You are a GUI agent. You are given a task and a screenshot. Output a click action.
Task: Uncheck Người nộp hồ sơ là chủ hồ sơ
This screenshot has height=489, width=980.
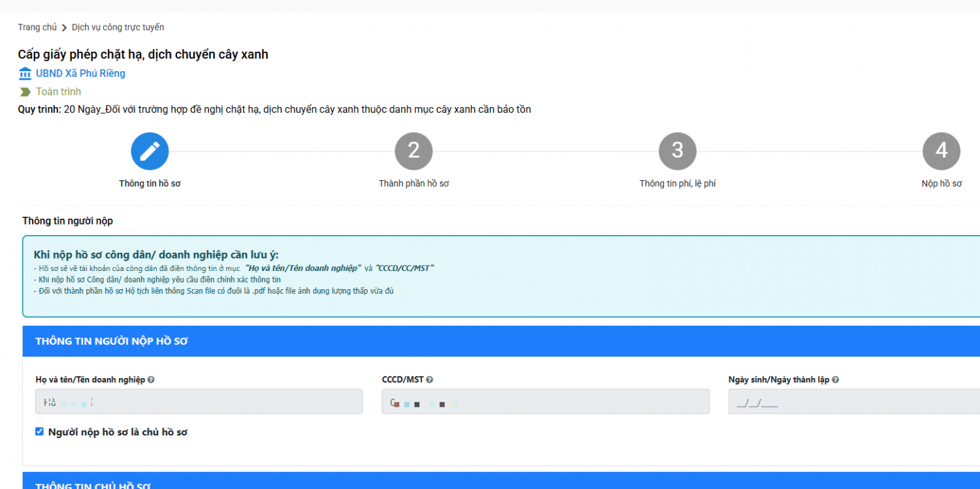click(x=40, y=432)
